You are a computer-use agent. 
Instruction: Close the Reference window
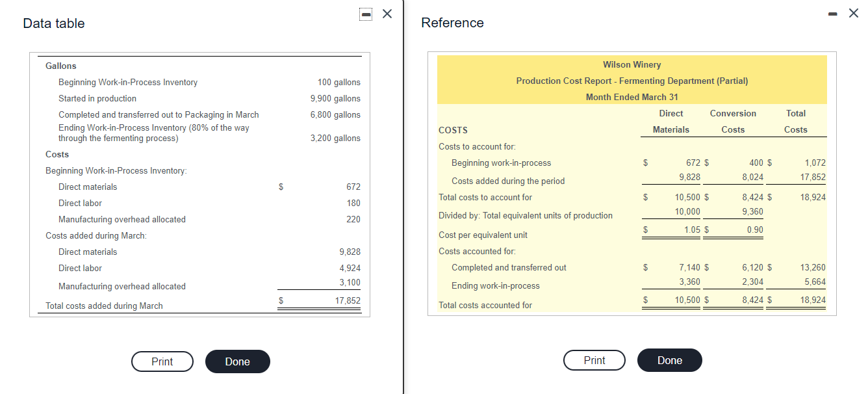tap(854, 13)
